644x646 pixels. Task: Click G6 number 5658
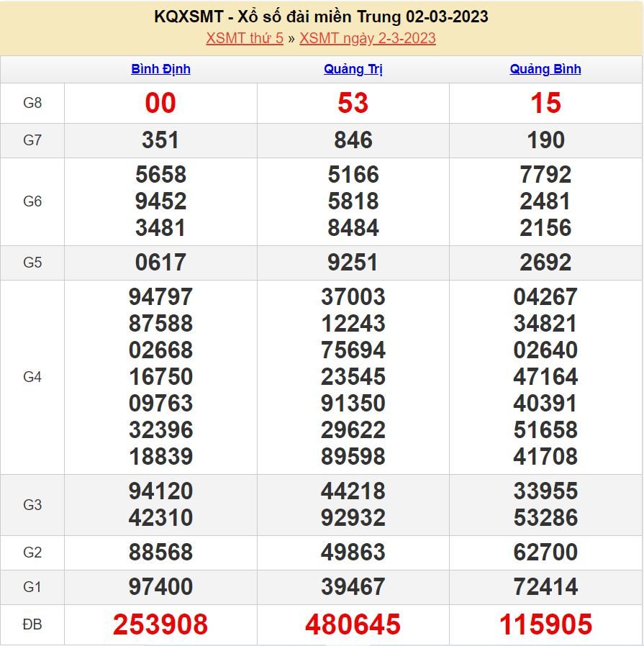[160, 175]
